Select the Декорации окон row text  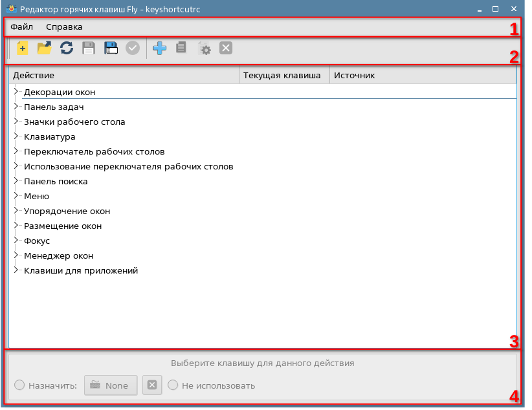point(60,92)
